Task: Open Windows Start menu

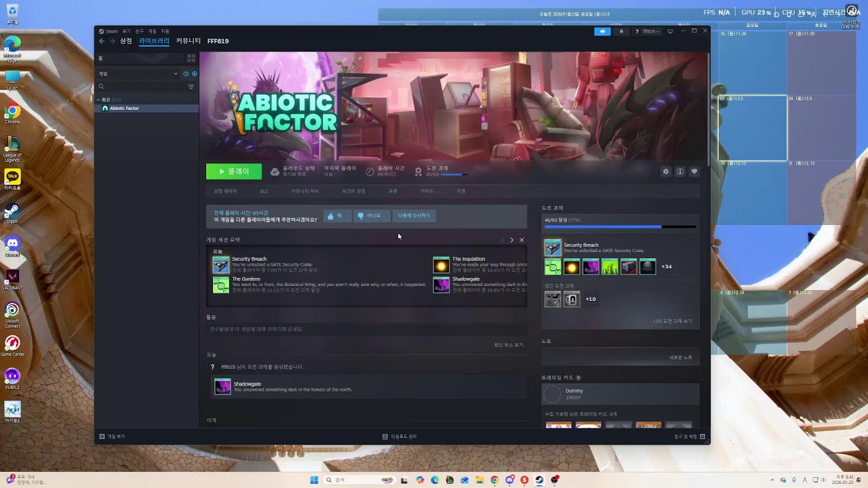Action: click(x=314, y=480)
